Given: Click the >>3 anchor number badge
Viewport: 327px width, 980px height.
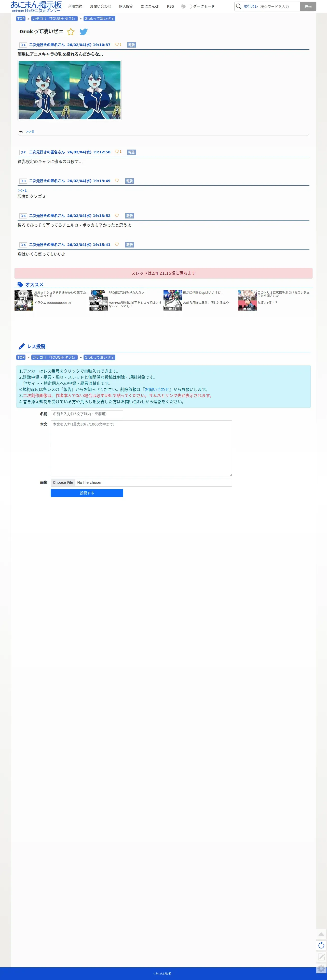Looking at the screenshot, I should pos(23,181).
